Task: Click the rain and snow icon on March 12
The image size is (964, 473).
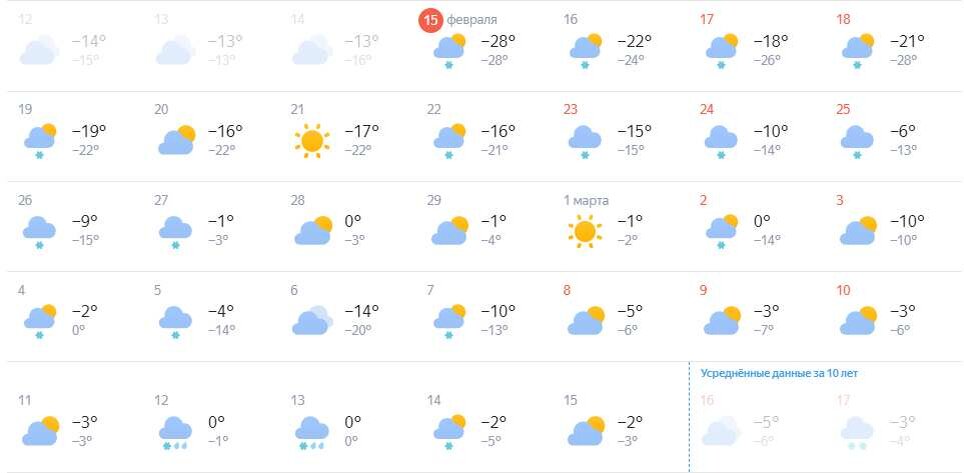Action: [x=176, y=432]
